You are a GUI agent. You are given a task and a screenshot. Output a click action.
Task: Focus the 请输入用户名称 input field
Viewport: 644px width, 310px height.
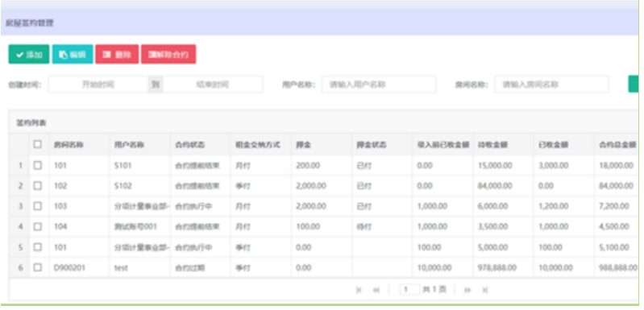(379, 85)
